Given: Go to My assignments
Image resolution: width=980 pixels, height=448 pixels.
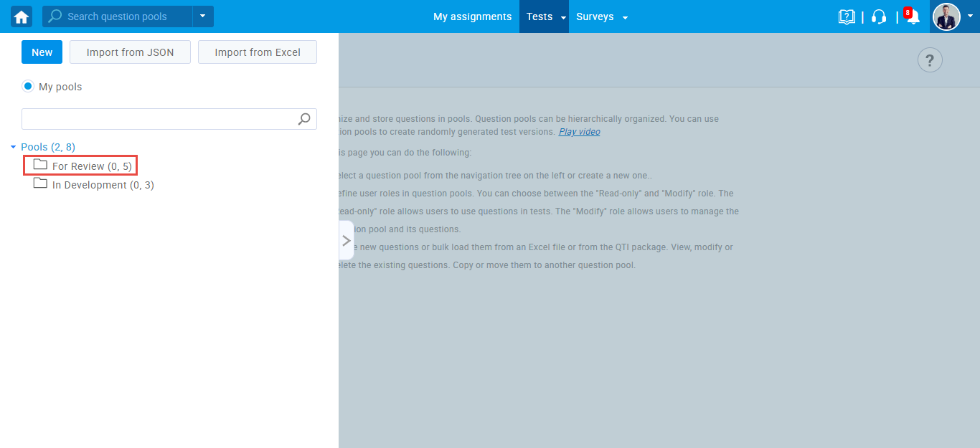Looking at the screenshot, I should coord(472,16).
